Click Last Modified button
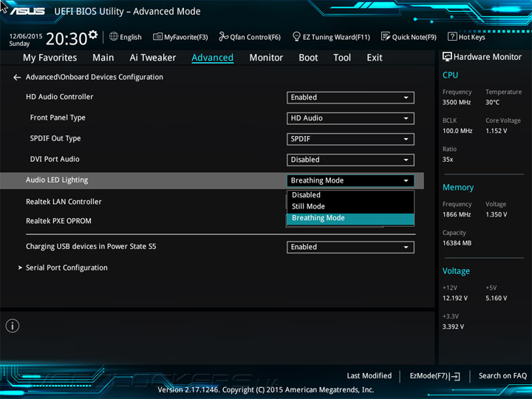532x399 pixels. pos(369,375)
